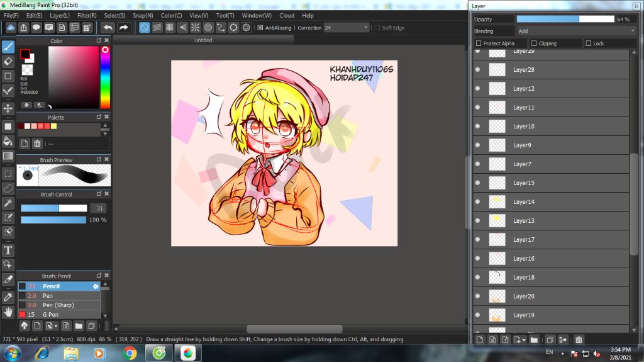Screen dimensions: 644x362
Task: Toggle visibility of Layer19
Action: coord(477,315)
